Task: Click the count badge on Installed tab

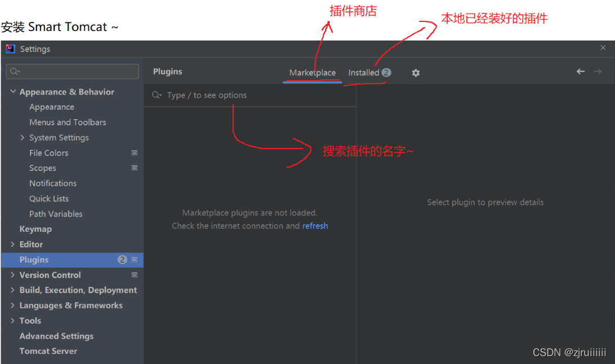Action: [x=387, y=73]
